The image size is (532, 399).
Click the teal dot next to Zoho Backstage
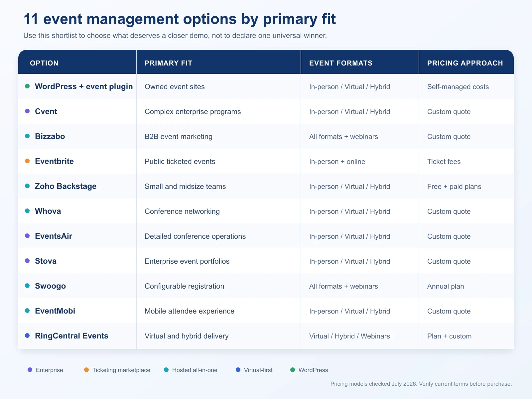27,186
